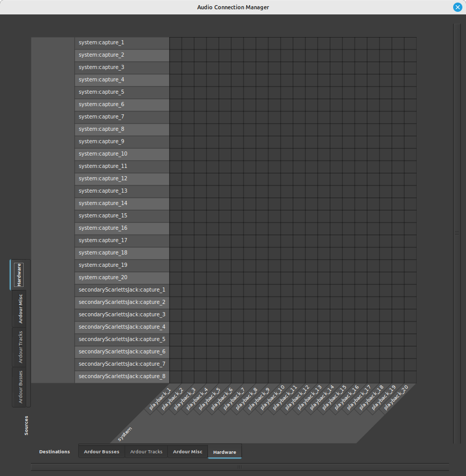Click the secondaryScarlettsJack:capture_4 port label
The height and width of the screenshot is (476, 466).
point(122,327)
